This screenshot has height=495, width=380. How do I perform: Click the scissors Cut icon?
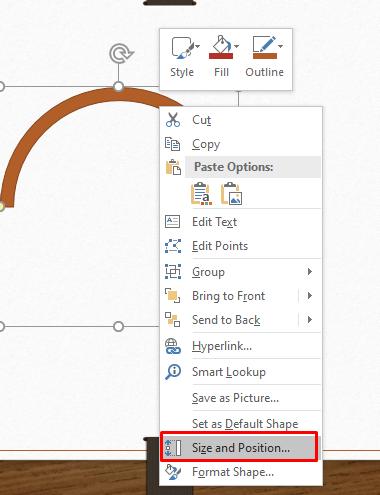[173, 120]
